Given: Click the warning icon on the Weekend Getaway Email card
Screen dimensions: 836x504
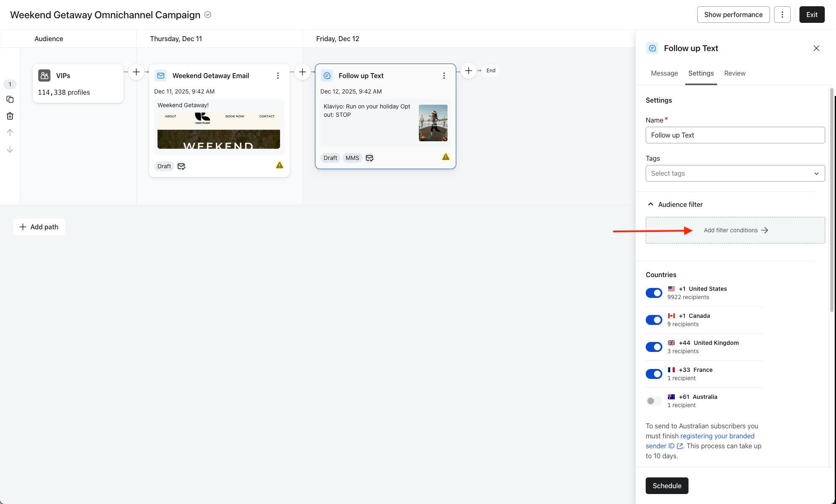Looking at the screenshot, I should (280, 165).
